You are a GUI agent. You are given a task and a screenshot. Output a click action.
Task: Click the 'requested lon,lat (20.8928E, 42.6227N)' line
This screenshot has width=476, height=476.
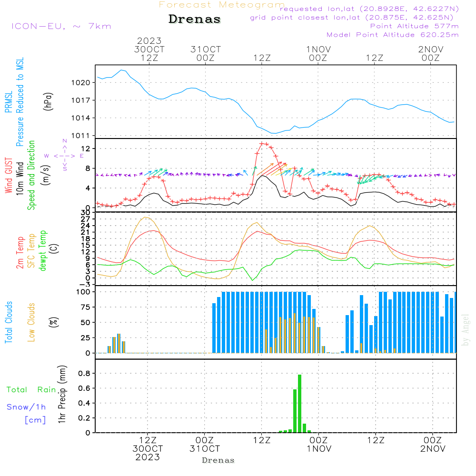click(x=369, y=9)
